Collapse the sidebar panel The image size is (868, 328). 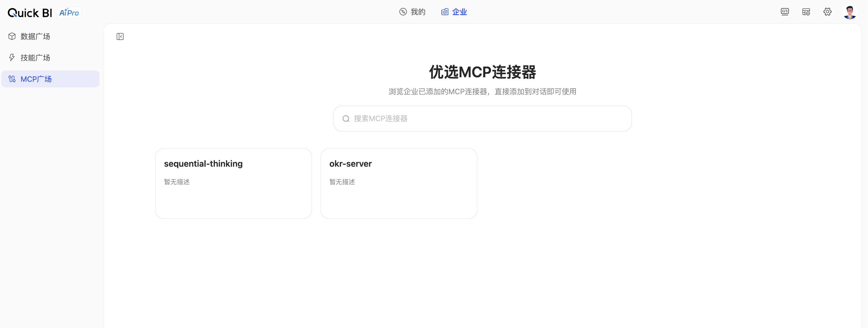pos(120,36)
